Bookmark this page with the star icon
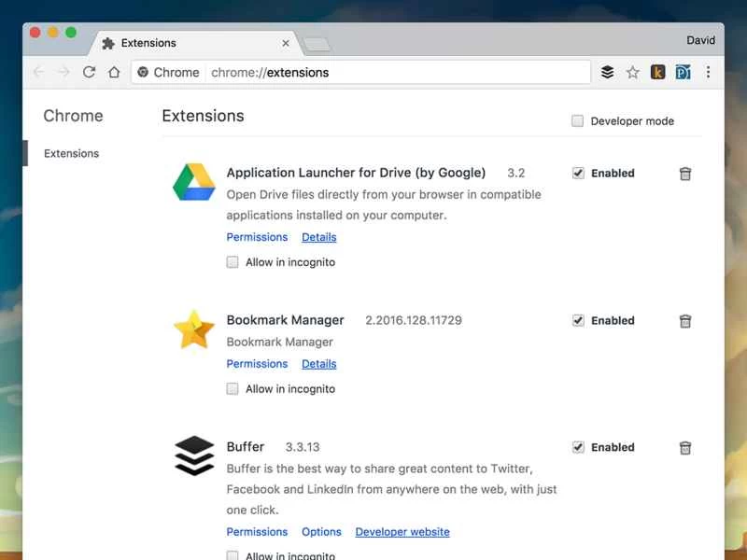Viewport: 747px width, 560px height. (x=632, y=72)
